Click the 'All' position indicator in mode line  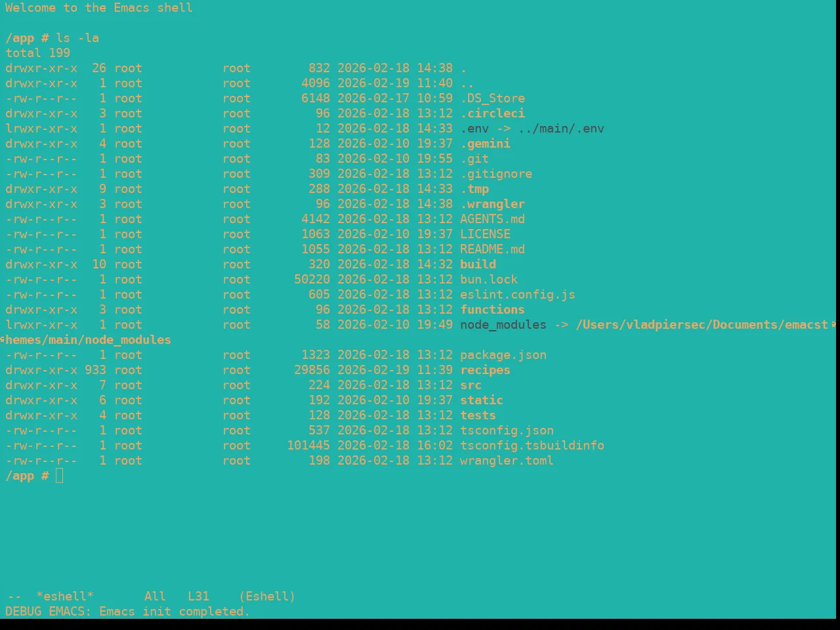point(155,597)
